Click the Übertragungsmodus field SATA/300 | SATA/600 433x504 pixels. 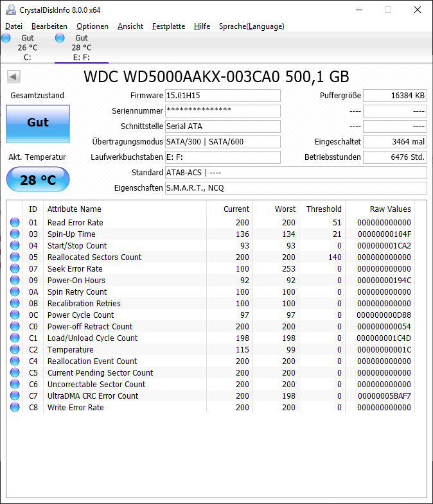223,142
